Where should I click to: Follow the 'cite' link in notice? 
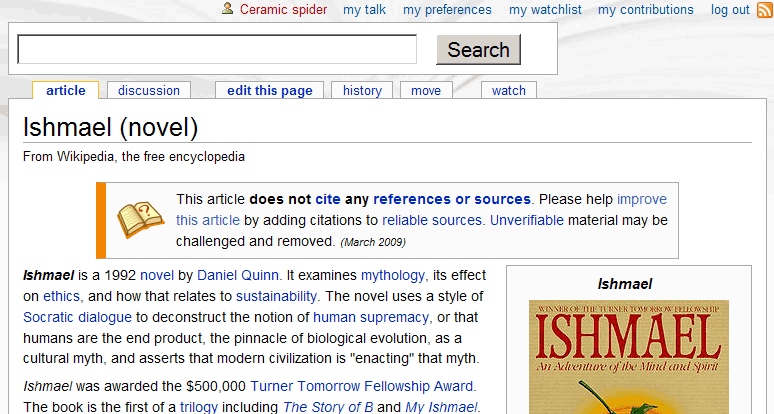tap(328, 199)
